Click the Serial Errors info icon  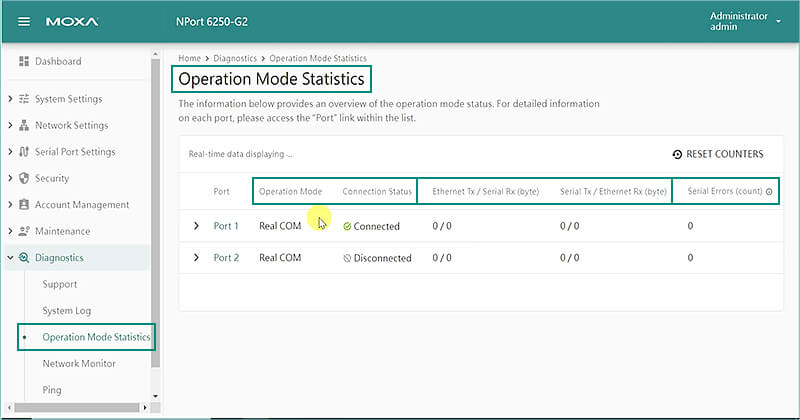769,191
